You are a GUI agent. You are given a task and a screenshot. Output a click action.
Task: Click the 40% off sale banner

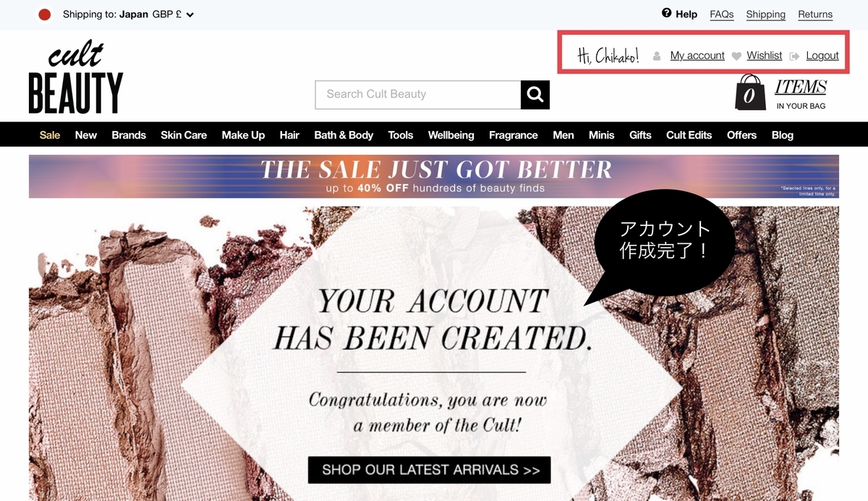434,177
